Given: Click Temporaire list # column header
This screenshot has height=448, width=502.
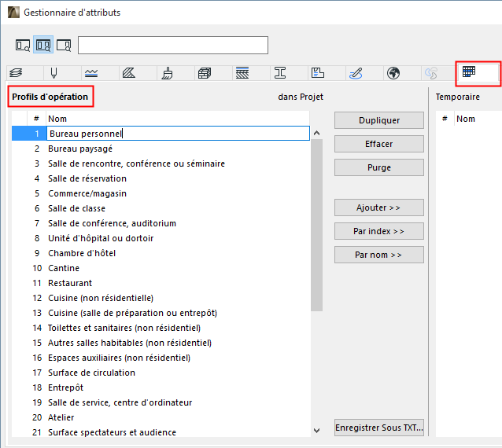Looking at the screenshot, I should click(x=445, y=119).
